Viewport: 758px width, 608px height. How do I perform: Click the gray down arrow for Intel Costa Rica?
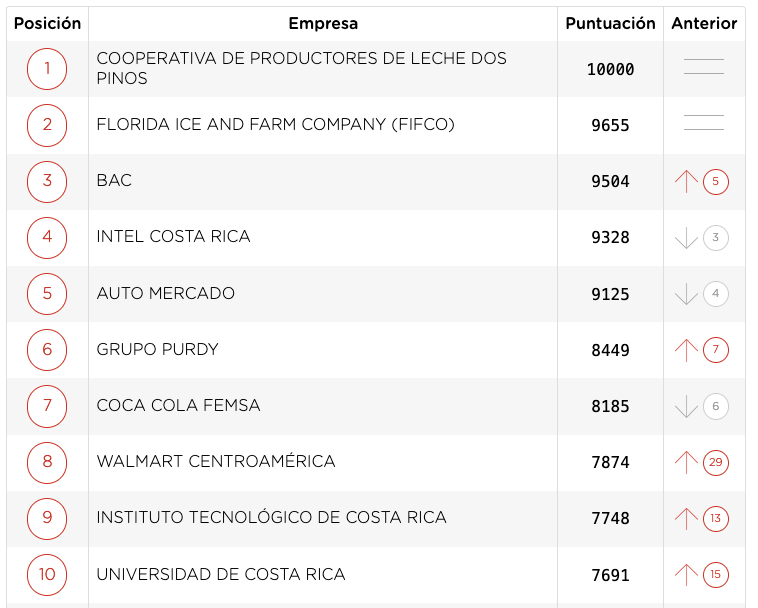(686, 238)
